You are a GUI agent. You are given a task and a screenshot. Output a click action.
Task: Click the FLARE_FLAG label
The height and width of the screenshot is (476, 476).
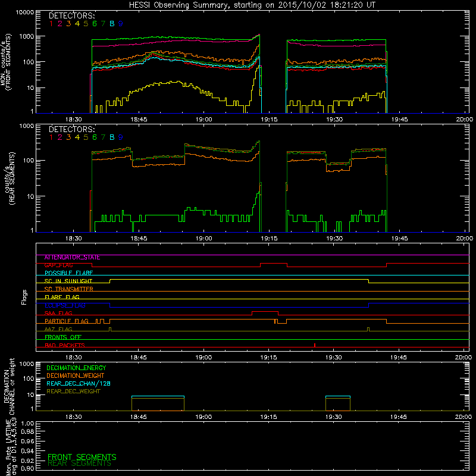coord(62,297)
